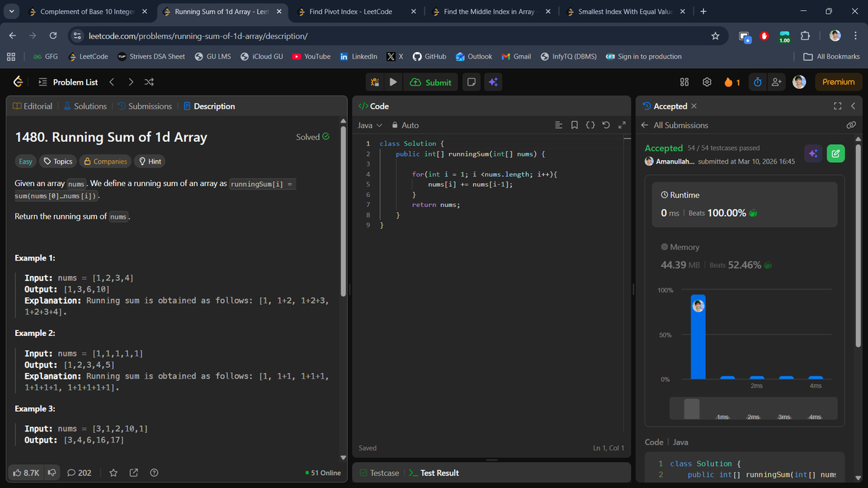Open the Problem List
Viewport: 868px width, 488px height.
tap(68, 82)
